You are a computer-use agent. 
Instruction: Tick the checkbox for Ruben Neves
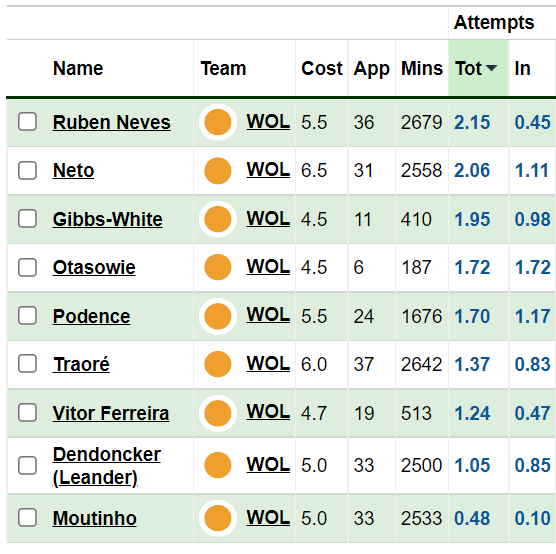point(27,122)
